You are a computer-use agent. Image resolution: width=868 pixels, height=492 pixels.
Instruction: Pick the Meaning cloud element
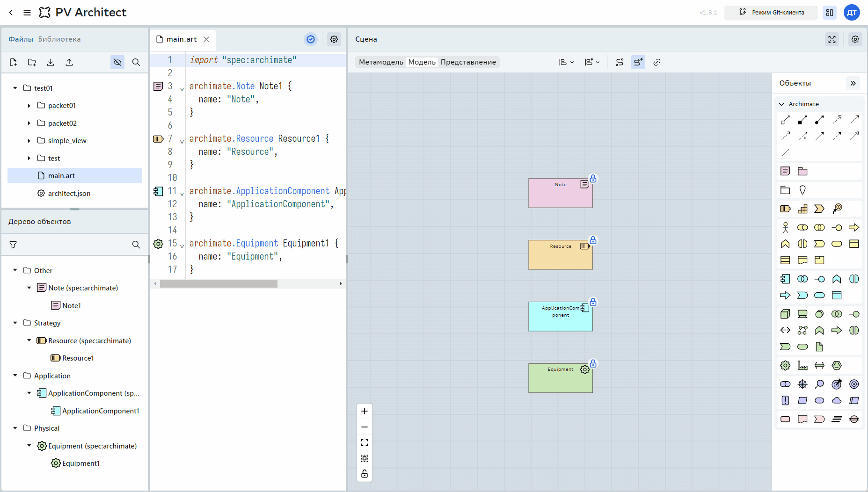tap(837, 400)
